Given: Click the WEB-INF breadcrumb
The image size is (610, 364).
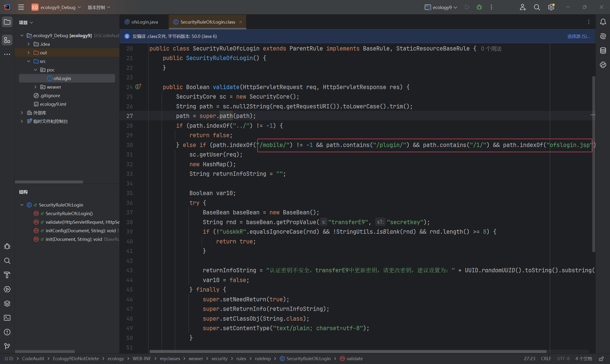Looking at the screenshot, I should coord(142,359).
